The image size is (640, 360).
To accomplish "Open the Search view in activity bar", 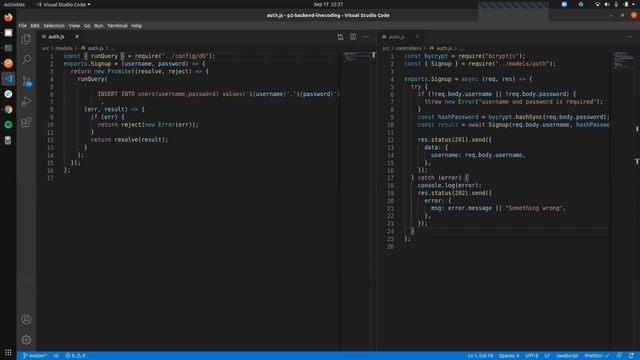I will (27, 60).
